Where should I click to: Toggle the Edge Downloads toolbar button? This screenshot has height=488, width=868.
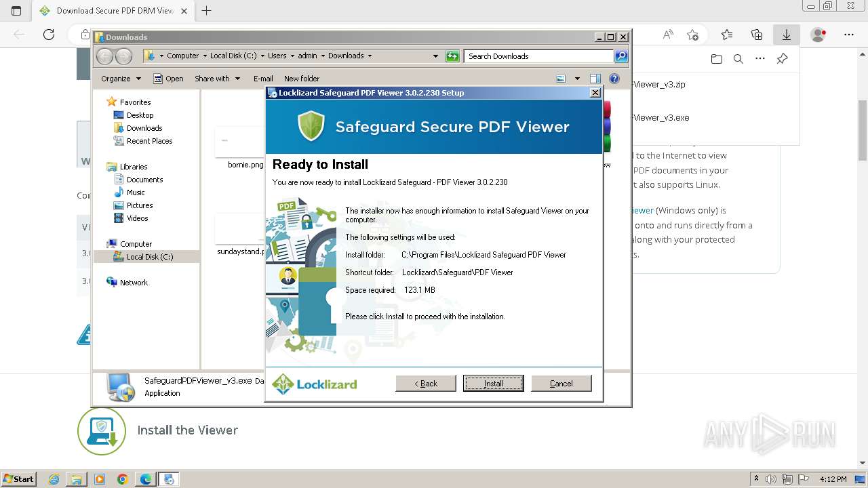tap(787, 35)
